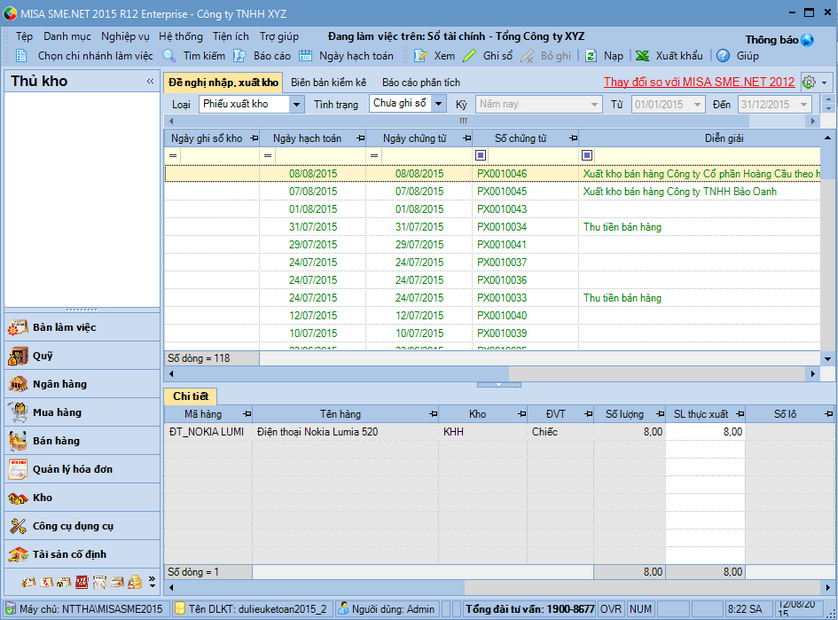
Task: Open the Bán hàng module
Action: [x=82, y=440]
